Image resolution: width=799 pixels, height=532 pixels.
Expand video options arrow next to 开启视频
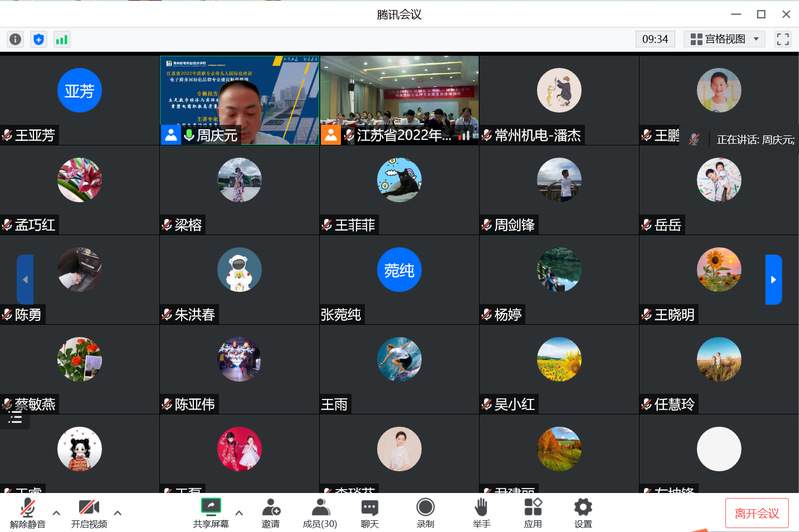[117, 513]
